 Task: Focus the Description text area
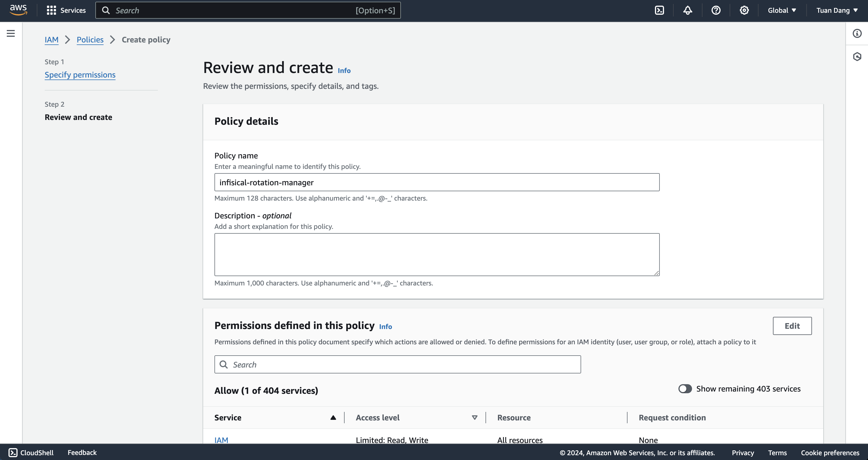click(437, 254)
